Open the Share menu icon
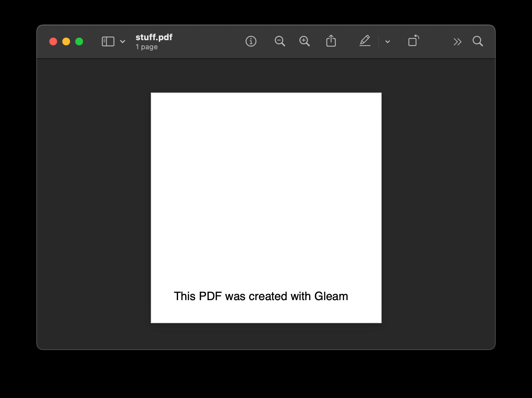 [331, 41]
